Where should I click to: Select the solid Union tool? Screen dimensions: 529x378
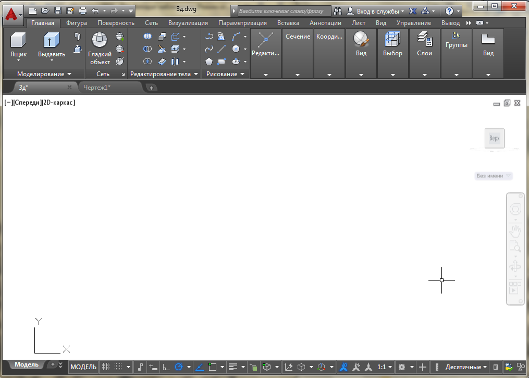point(147,36)
